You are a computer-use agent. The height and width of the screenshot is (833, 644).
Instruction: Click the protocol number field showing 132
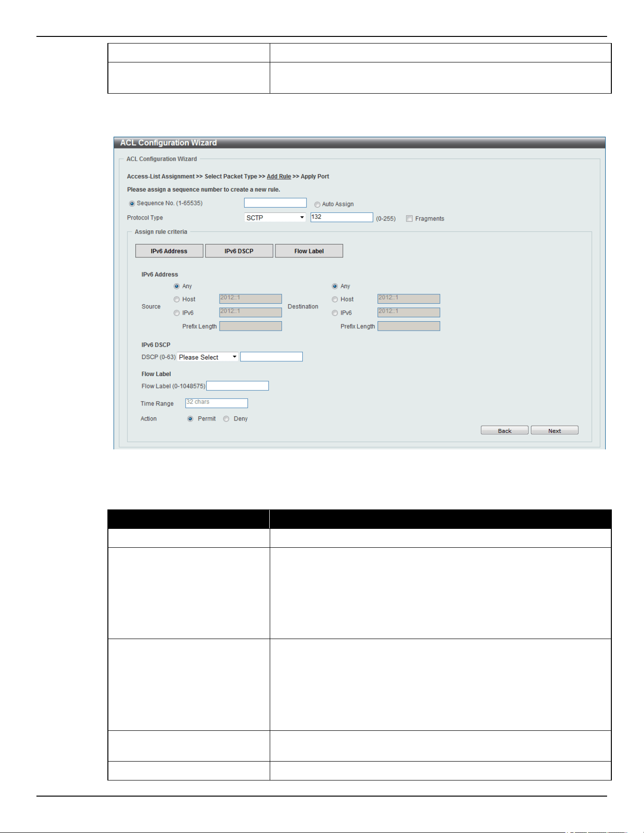tap(342, 217)
